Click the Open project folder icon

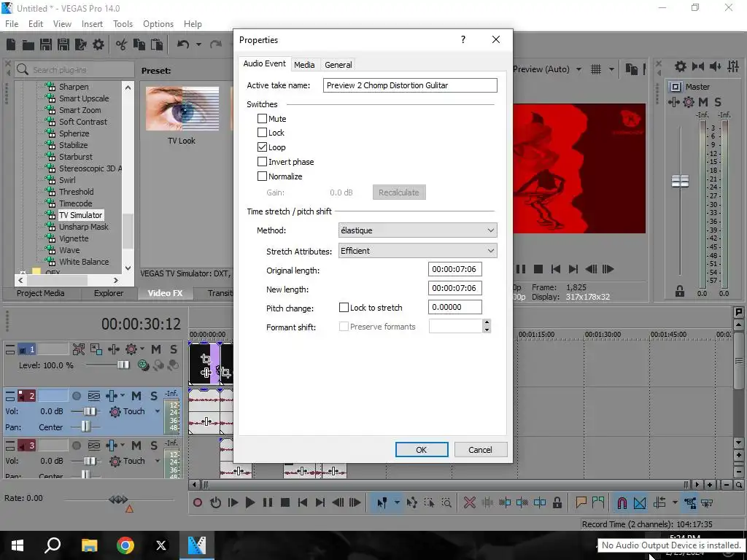(28, 44)
